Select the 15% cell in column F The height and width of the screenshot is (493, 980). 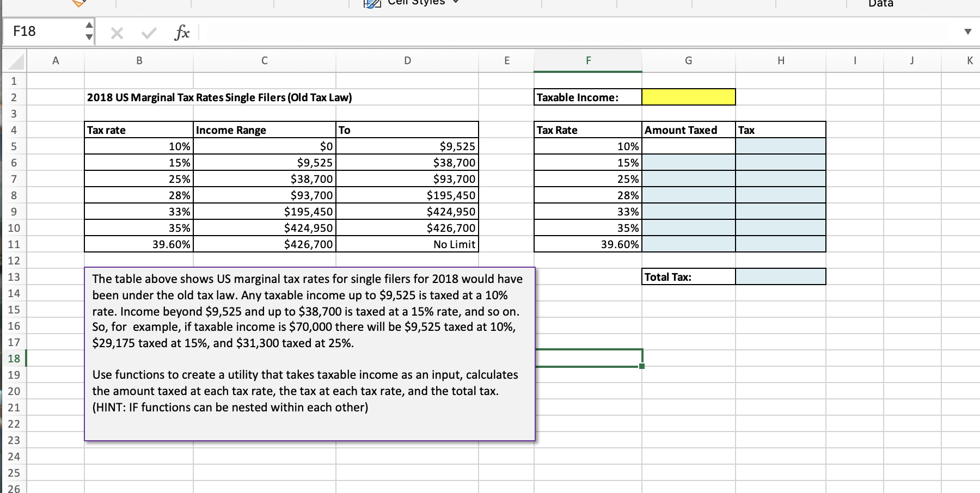coord(588,163)
